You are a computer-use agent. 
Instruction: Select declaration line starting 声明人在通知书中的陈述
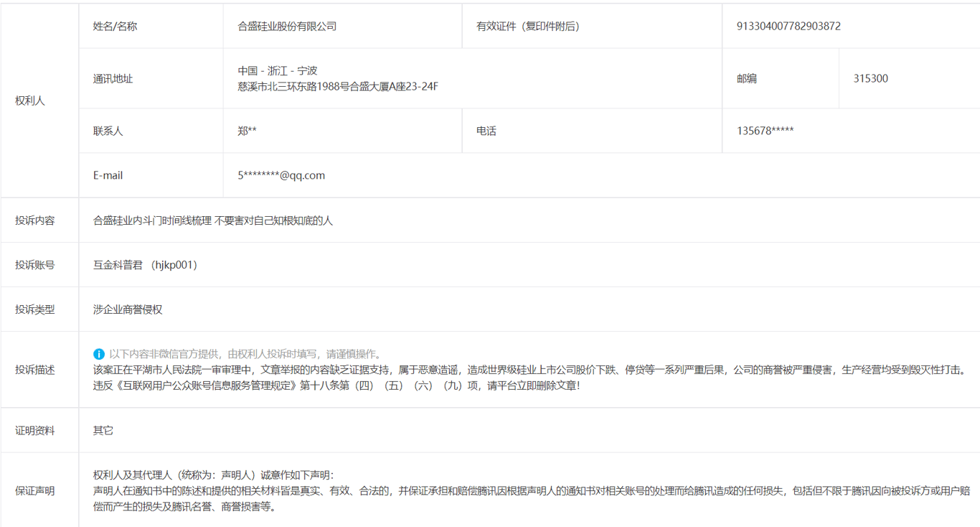[532, 491]
